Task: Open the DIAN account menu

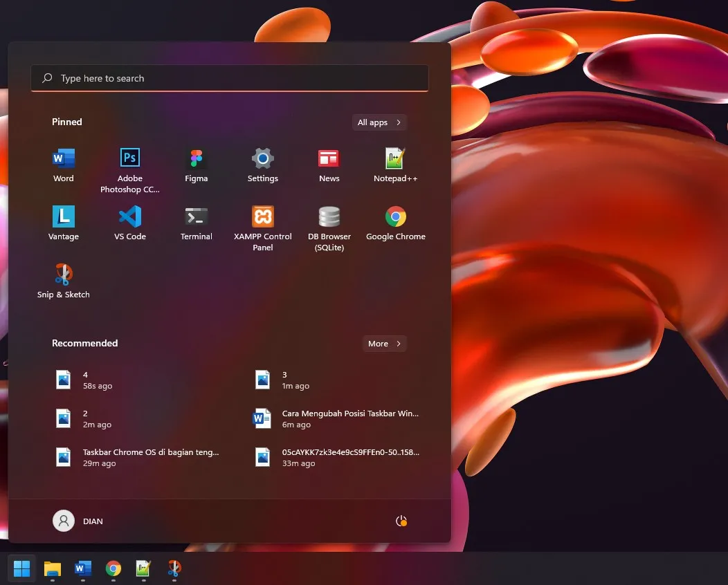Action: pyautogui.click(x=78, y=521)
